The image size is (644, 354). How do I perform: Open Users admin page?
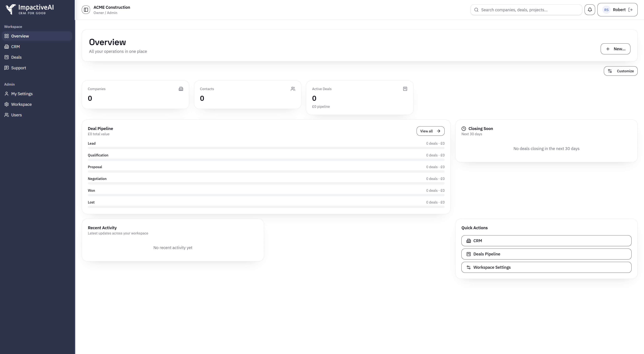coord(16,115)
